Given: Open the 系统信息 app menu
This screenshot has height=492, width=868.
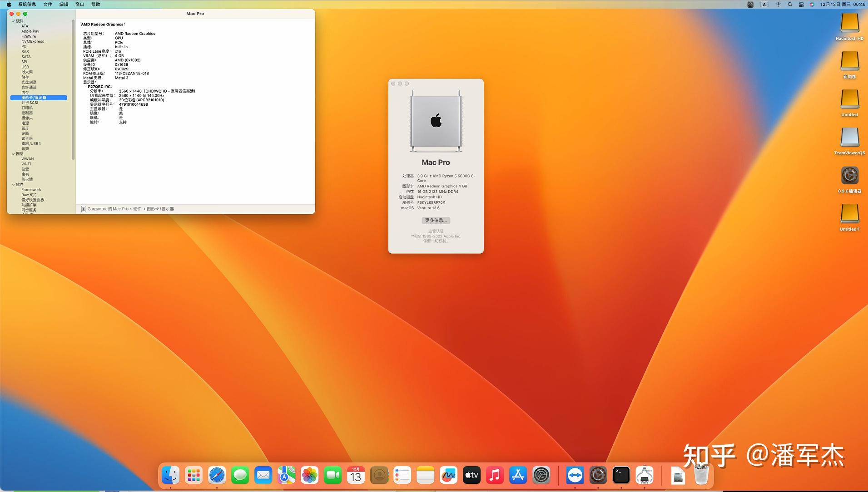Looking at the screenshot, I should coord(27,5).
